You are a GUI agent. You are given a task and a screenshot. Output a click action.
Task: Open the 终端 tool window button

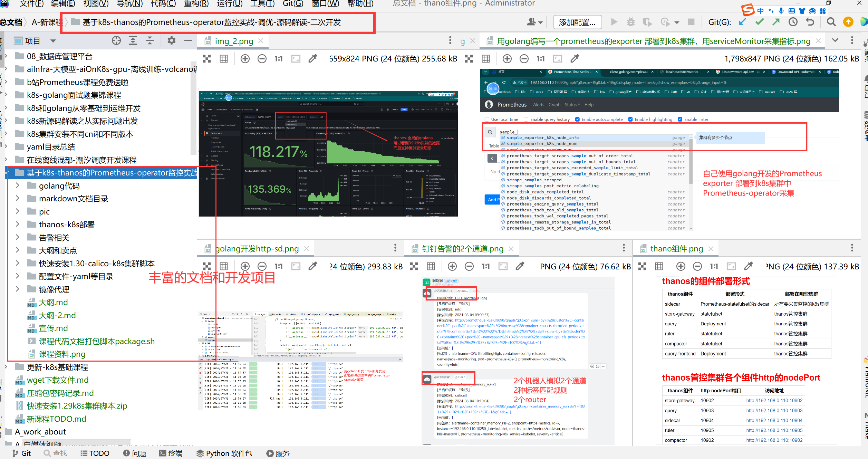tap(171, 453)
